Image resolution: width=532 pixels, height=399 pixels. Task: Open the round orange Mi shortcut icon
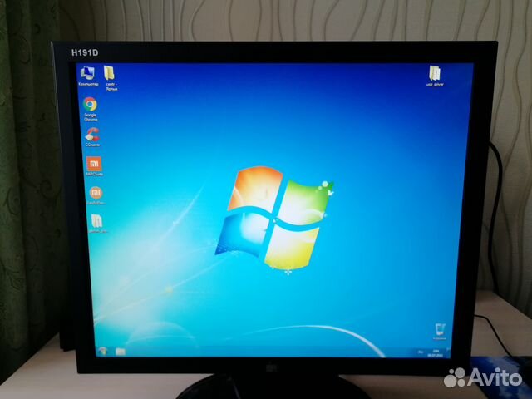(96, 195)
